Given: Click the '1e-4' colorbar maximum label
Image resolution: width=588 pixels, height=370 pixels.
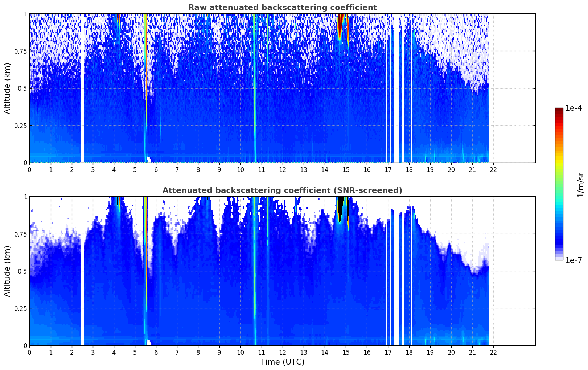Looking at the screenshot, I should click(x=573, y=108).
